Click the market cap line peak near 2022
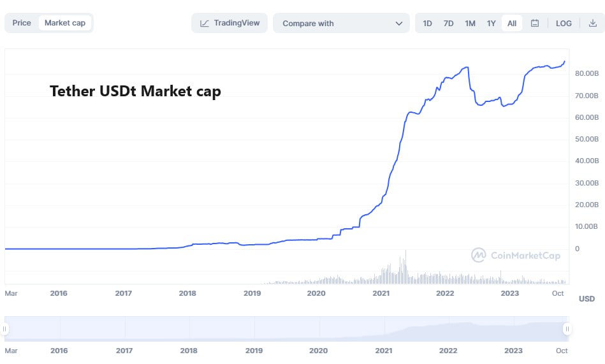Screen dimensions: 605x364 [466, 67]
